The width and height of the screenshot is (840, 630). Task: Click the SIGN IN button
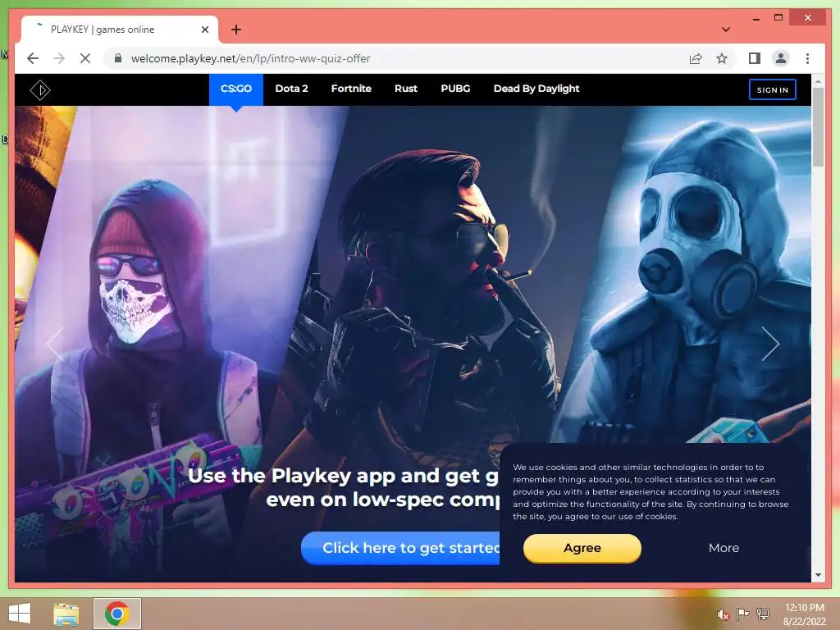coord(773,90)
